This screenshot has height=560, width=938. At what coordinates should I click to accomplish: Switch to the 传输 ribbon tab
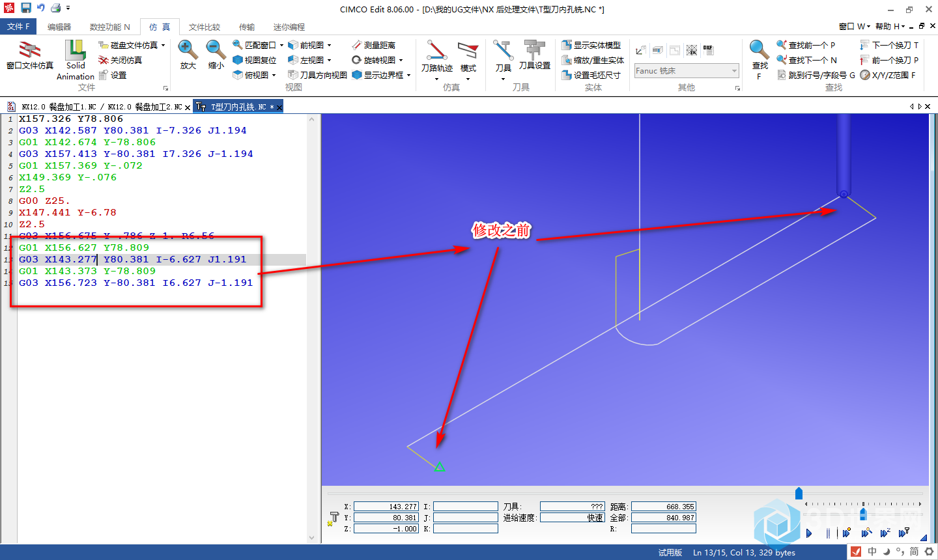[247, 27]
